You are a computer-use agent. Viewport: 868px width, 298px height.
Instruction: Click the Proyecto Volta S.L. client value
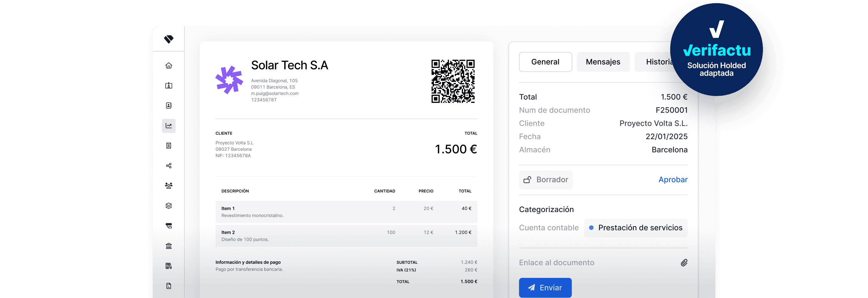[x=653, y=123]
